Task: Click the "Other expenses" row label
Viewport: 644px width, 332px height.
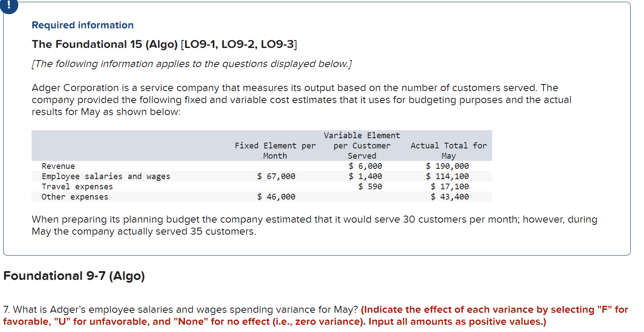Action: pos(75,197)
